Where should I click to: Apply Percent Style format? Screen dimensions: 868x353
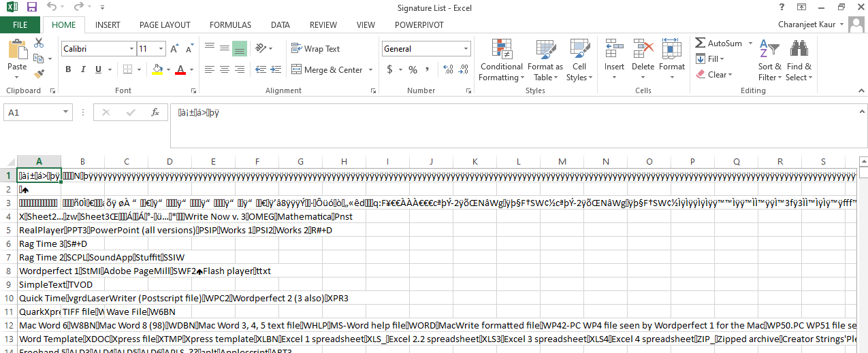click(413, 69)
